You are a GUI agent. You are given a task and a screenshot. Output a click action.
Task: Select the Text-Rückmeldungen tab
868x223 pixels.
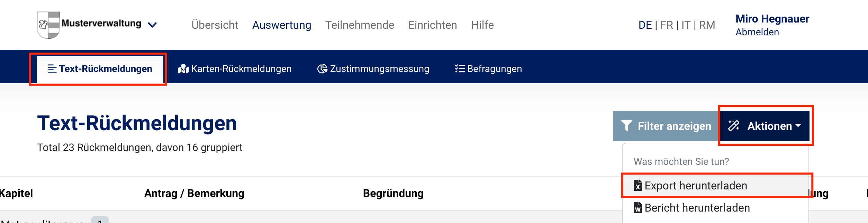[100, 69]
